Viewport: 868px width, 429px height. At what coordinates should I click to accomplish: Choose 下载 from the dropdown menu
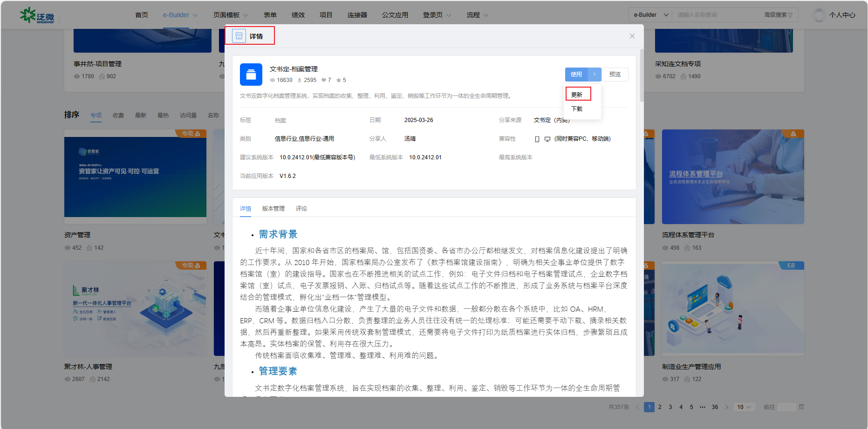tap(578, 109)
